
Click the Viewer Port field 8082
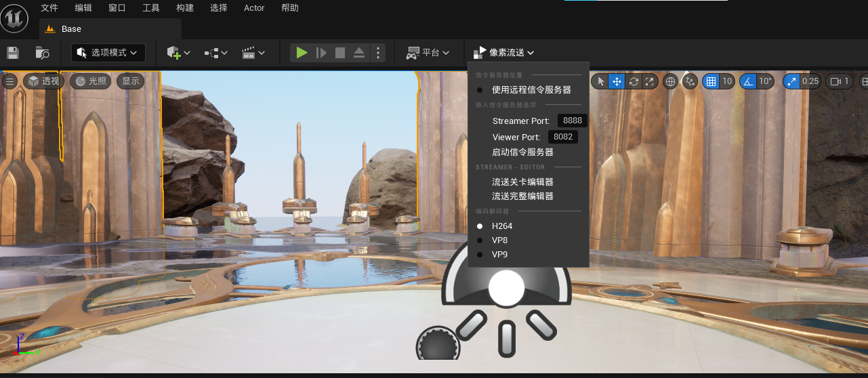(563, 137)
